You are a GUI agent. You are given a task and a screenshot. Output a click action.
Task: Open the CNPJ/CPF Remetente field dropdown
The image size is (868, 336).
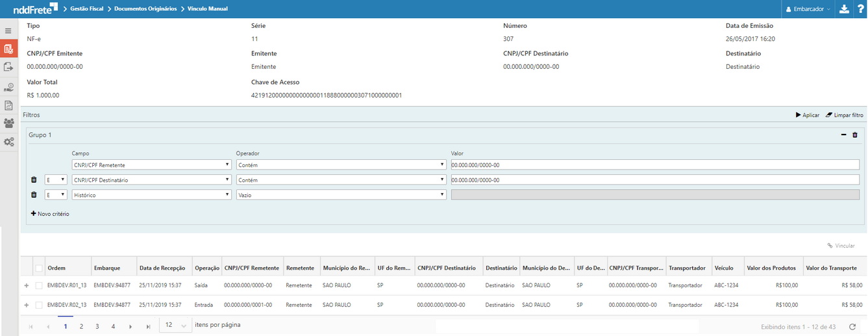[x=151, y=165]
